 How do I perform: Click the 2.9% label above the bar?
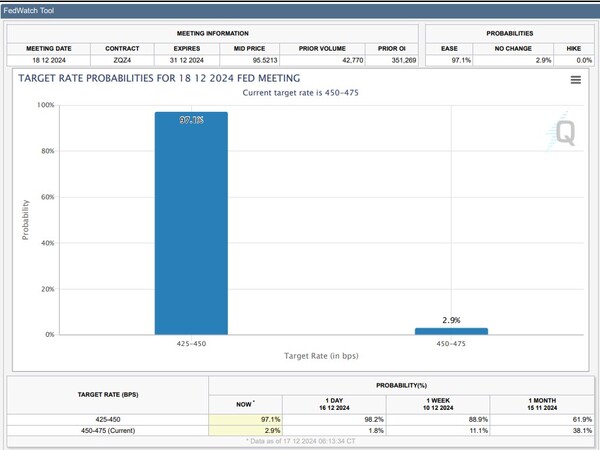[450, 320]
